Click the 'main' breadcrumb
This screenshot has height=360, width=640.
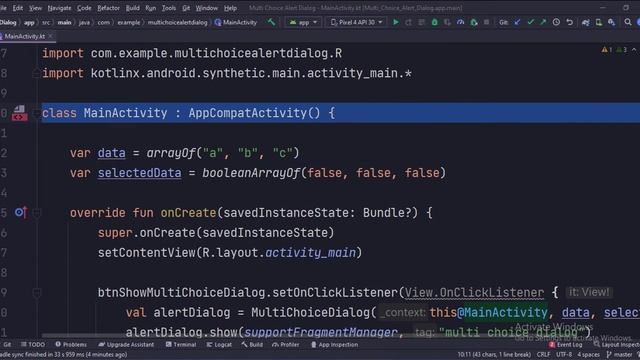click(x=64, y=22)
